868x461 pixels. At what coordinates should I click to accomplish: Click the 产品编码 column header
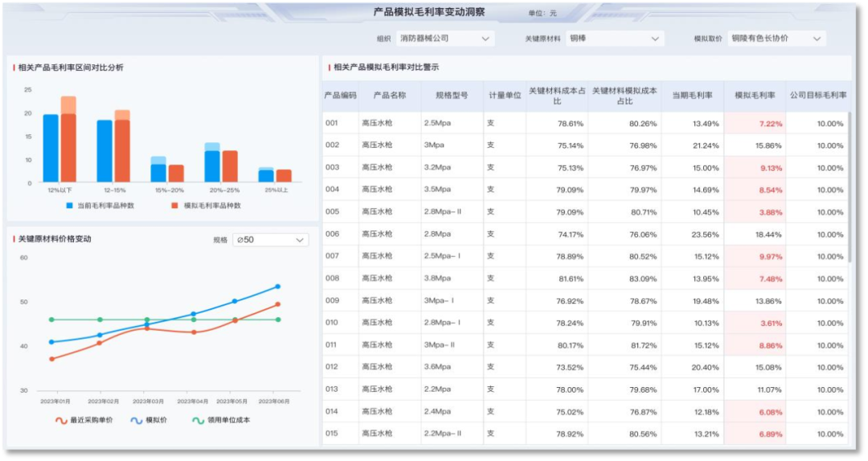(x=340, y=96)
